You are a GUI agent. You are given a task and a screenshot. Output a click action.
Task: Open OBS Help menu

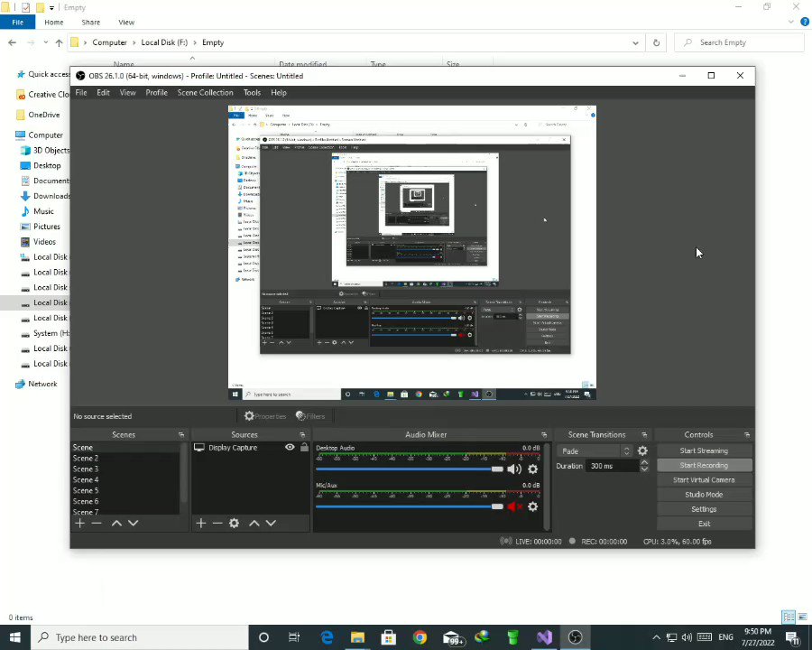[279, 92]
